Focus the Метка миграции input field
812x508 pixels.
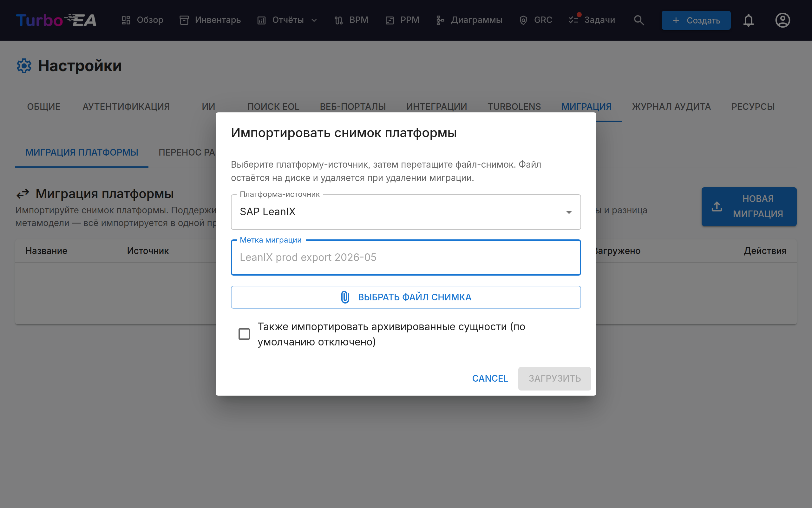[x=406, y=257]
